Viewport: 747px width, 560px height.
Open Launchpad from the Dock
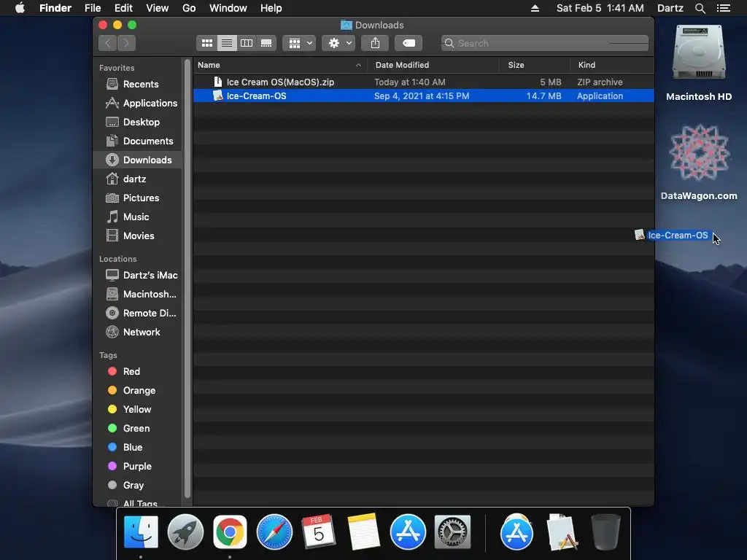185,532
